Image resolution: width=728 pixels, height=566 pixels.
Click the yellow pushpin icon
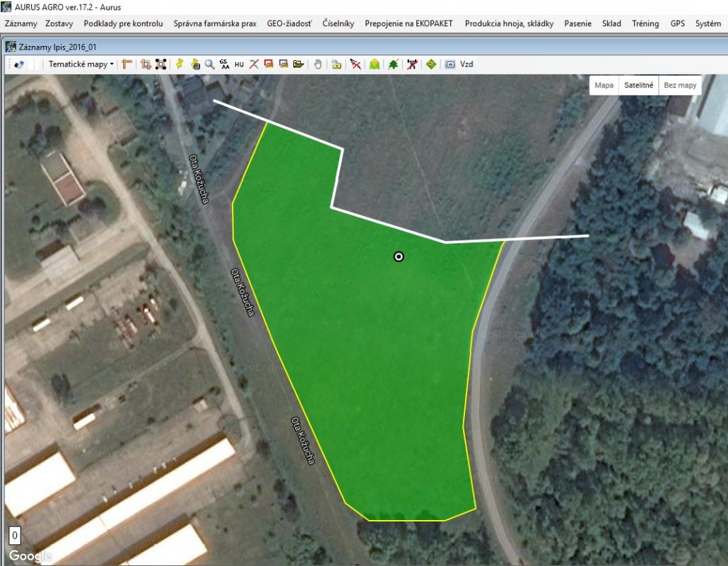point(180,64)
